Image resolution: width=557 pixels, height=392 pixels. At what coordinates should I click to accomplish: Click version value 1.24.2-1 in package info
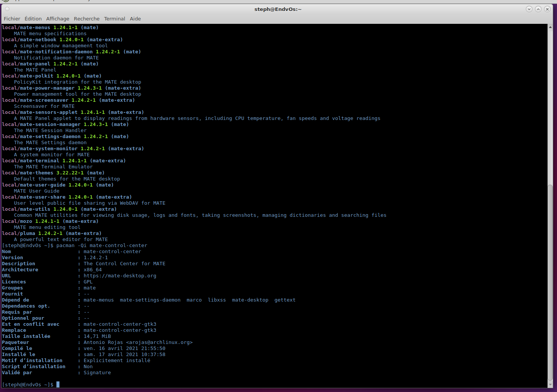[x=96, y=258]
